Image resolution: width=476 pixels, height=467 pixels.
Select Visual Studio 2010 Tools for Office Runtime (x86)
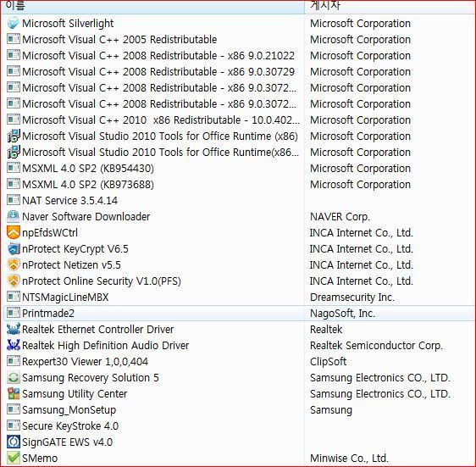click(160, 136)
